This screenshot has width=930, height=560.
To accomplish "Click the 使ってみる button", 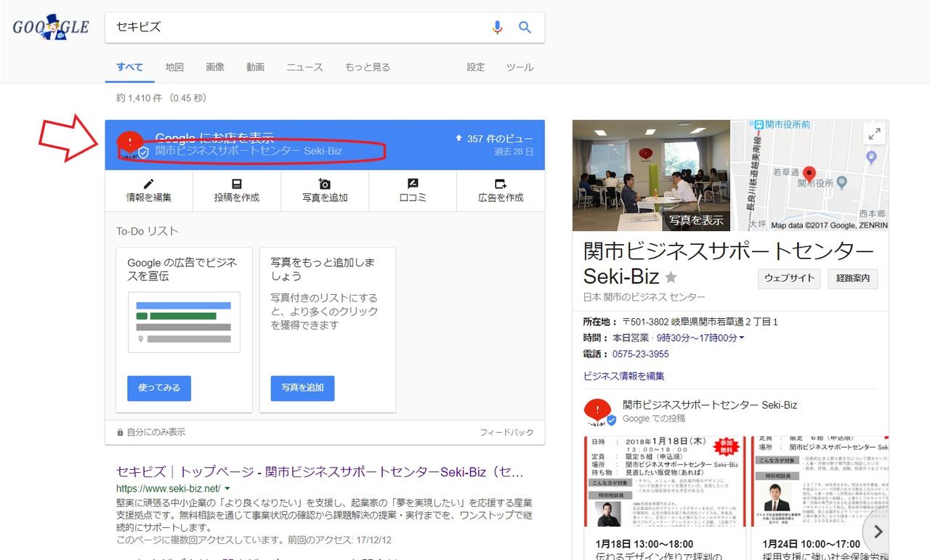I will pyautogui.click(x=159, y=388).
